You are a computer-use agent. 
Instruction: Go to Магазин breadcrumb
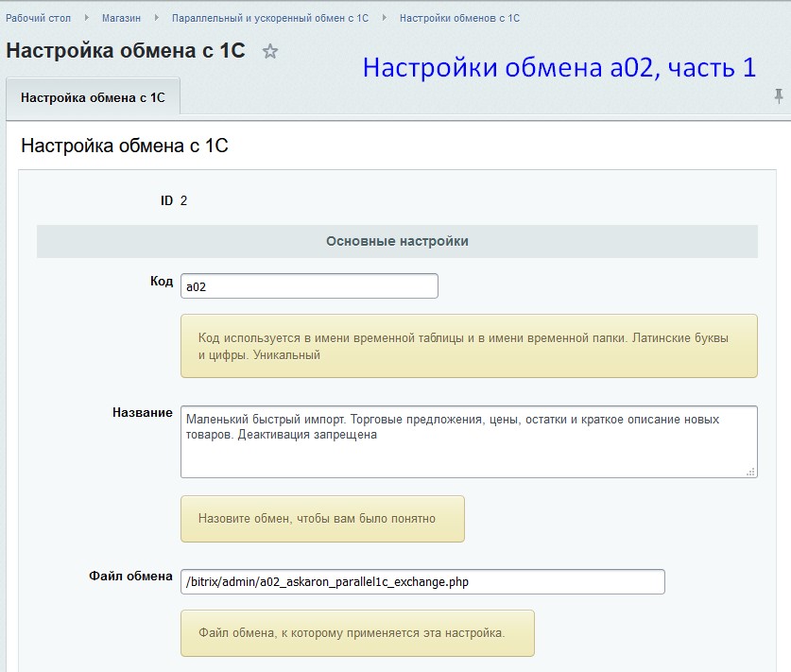click(x=121, y=18)
